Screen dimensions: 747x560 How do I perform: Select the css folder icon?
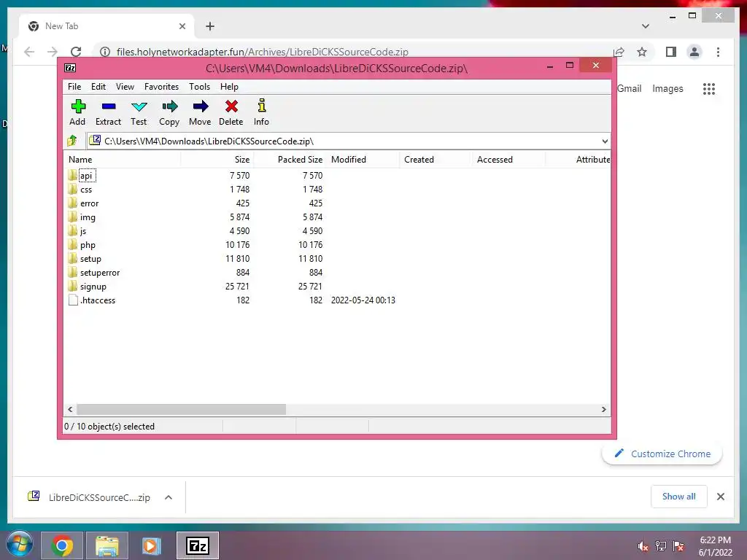(x=72, y=189)
